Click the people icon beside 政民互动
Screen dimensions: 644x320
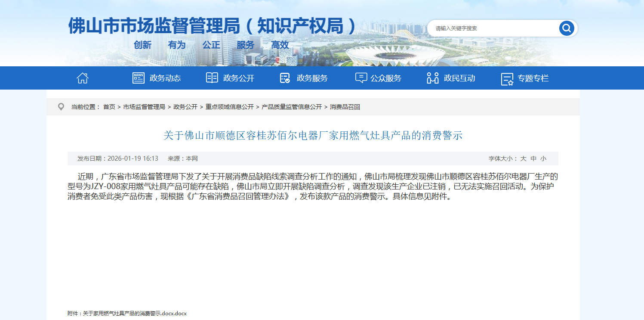click(432, 78)
